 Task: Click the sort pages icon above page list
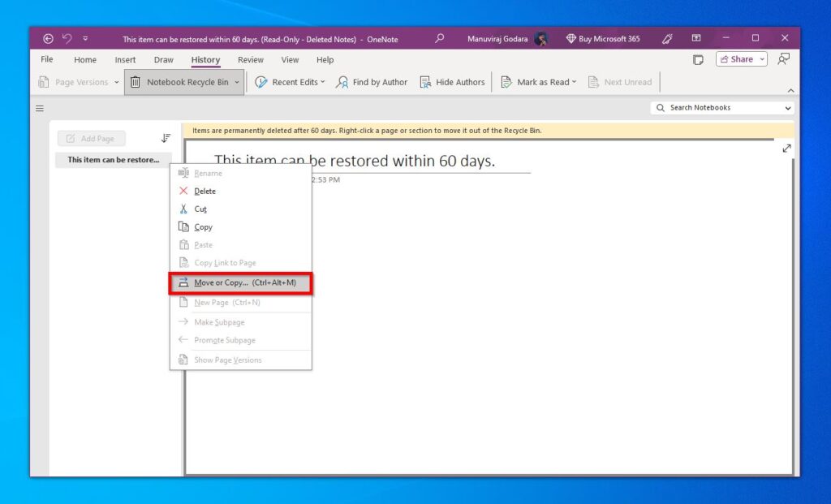tap(166, 138)
